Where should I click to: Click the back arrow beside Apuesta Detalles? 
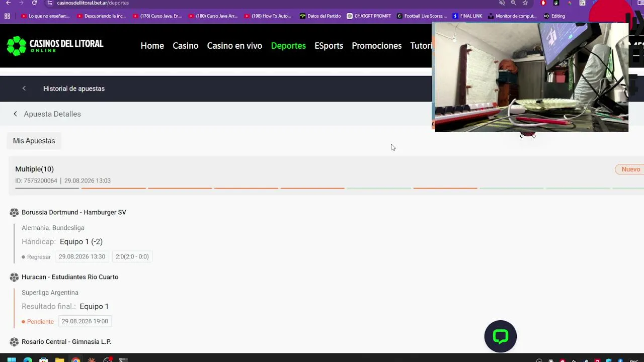pyautogui.click(x=15, y=114)
